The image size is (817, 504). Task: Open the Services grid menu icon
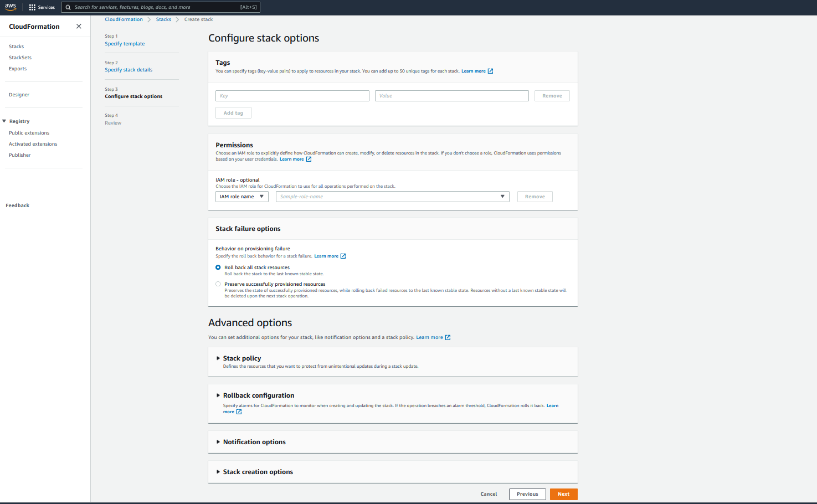(x=32, y=7)
